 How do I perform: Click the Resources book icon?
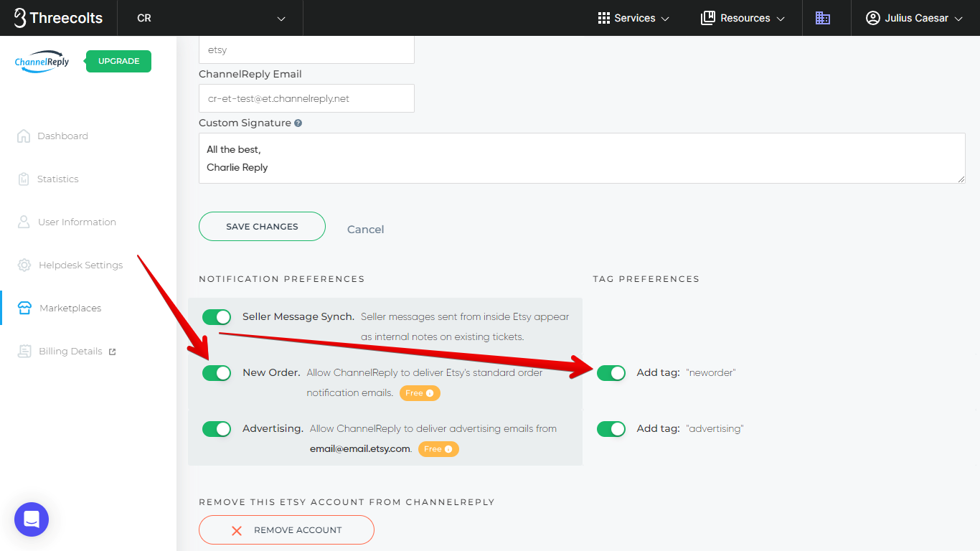[708, 18]
